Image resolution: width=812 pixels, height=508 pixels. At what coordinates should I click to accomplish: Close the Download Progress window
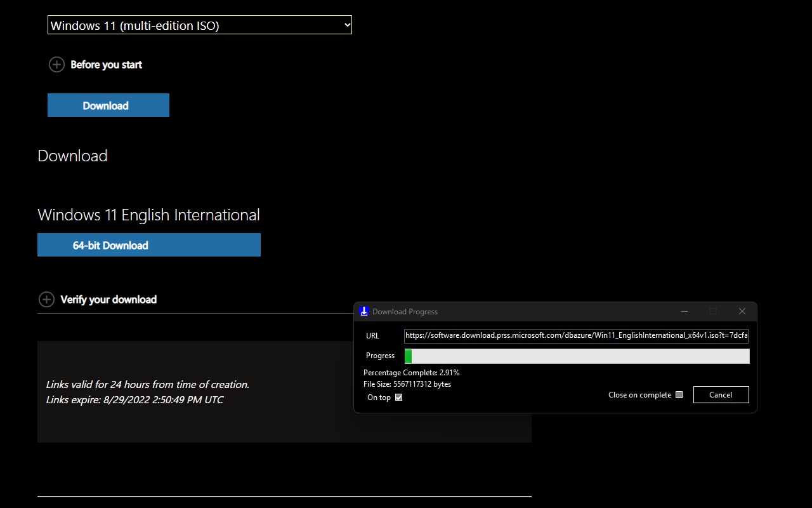coord(742,311)
